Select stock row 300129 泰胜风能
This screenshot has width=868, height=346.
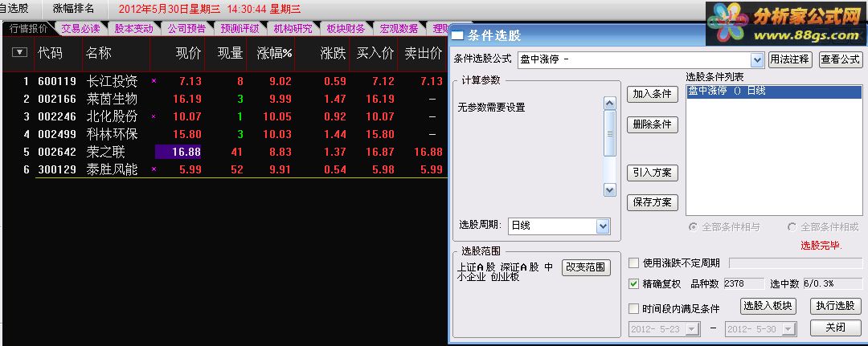point(225,169)
